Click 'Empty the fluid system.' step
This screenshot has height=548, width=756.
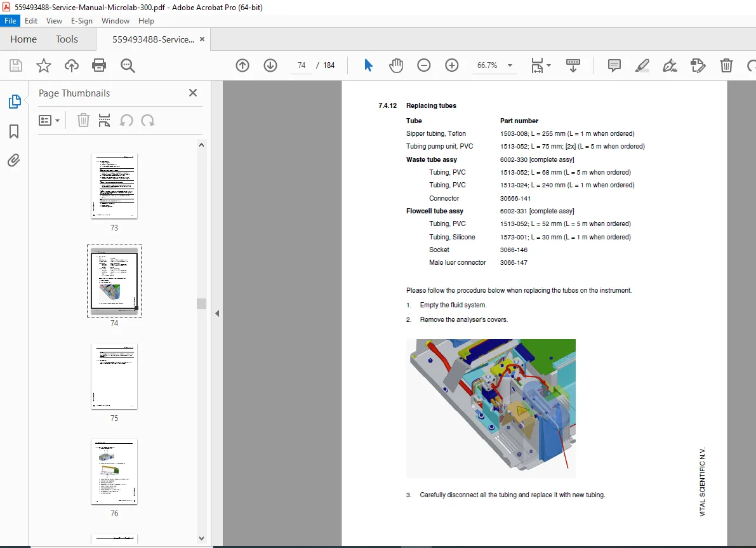click(x=453, y=305)
